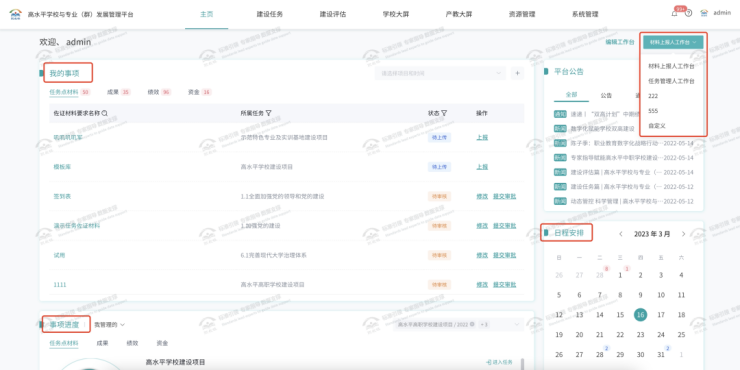This screenshot has width=740, height=370.
Task: Click the filter icon next to 所属任务
Action: pyautogui.click(x=269, y=113)
